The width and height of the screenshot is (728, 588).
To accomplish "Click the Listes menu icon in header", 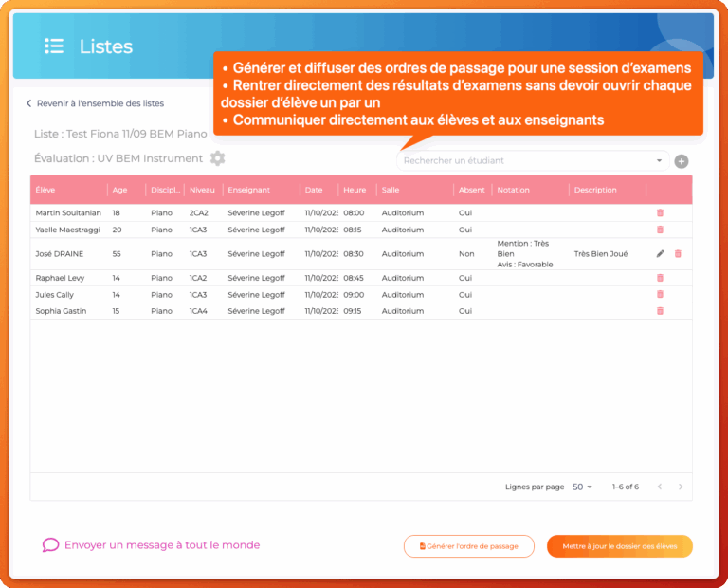I will point(54,46).
